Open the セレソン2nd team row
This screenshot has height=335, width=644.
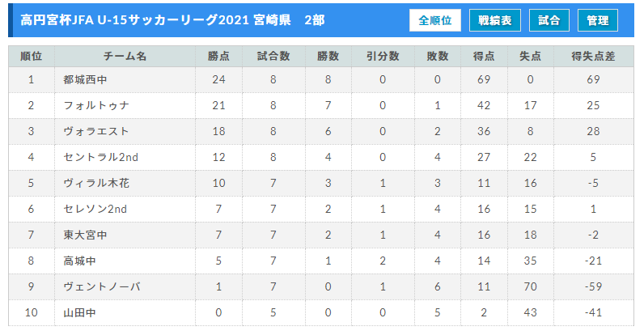tap(95, 209)
